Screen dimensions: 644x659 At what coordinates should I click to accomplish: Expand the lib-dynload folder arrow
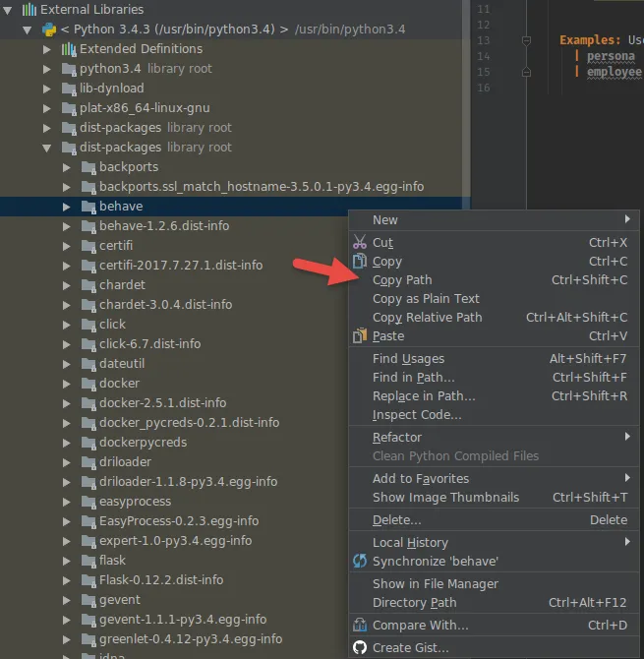(x=46, y=89)
